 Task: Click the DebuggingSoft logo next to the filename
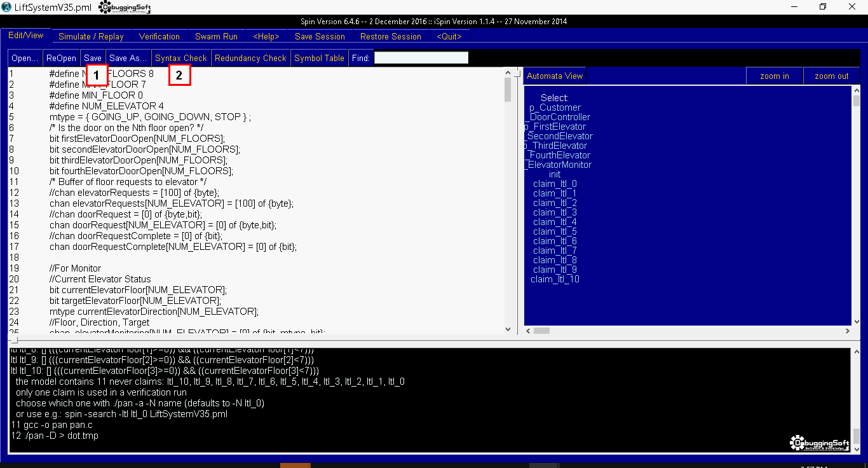123,7
